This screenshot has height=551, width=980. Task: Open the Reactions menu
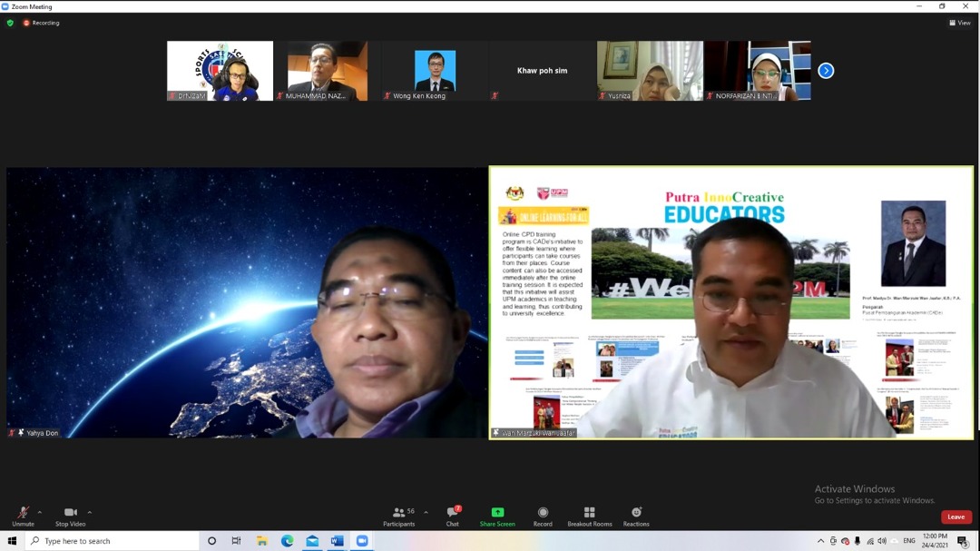(636, 516)
